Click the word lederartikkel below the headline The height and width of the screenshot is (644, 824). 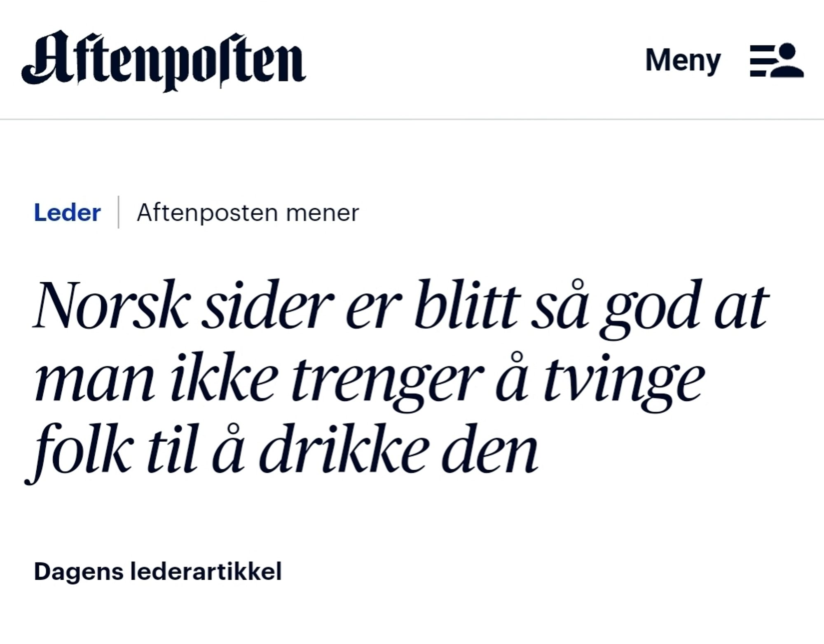pyautogui.click(x=206, y=571)
